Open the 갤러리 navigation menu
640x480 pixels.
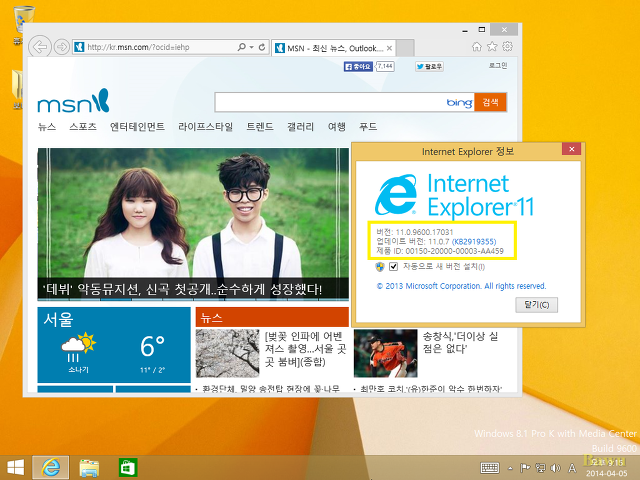click(x=300, y=127)
